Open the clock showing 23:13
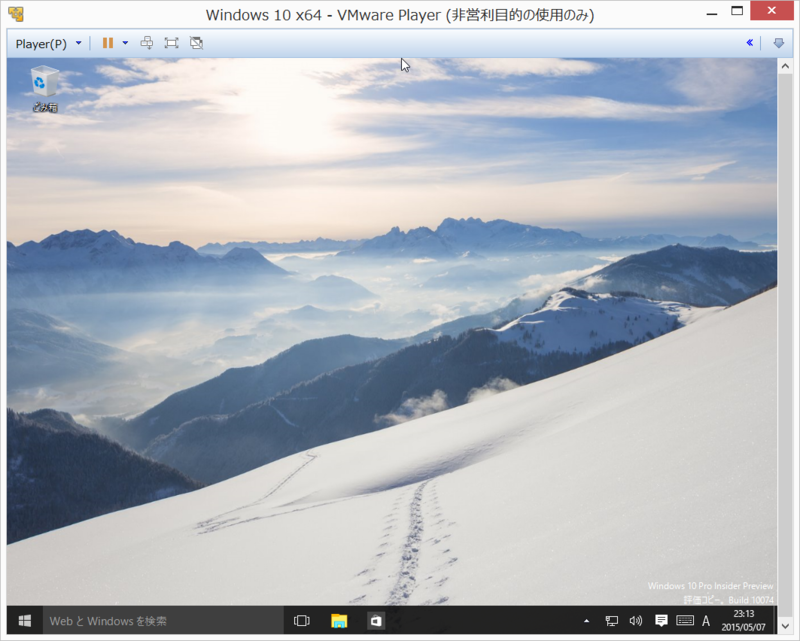This screenshot has height=641, width=800. click(x=743, y=621)
